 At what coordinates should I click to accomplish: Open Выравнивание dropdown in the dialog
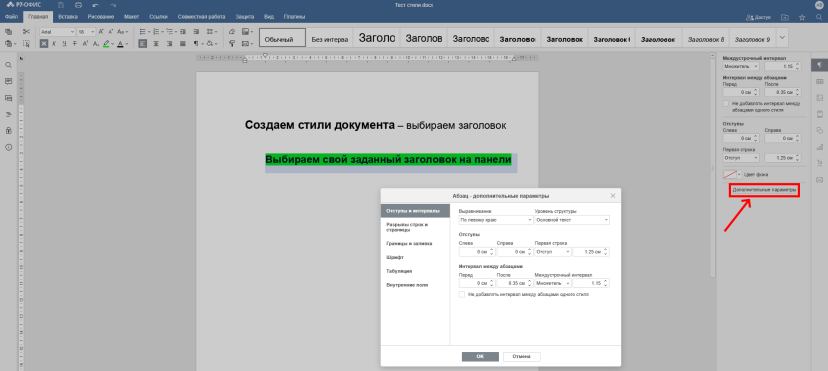pyautogui.click(x=496, y=220)
